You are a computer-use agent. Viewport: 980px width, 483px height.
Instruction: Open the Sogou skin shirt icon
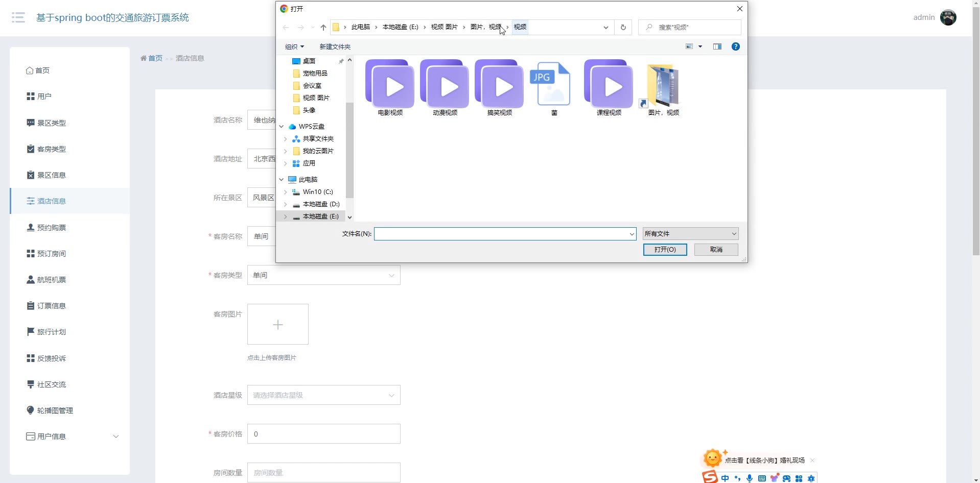(x=774, y=478)
